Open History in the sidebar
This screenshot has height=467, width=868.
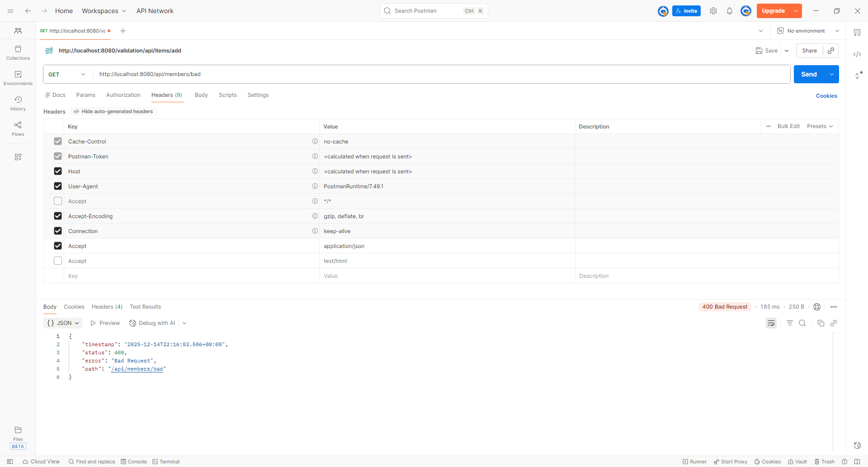[18, 103]
